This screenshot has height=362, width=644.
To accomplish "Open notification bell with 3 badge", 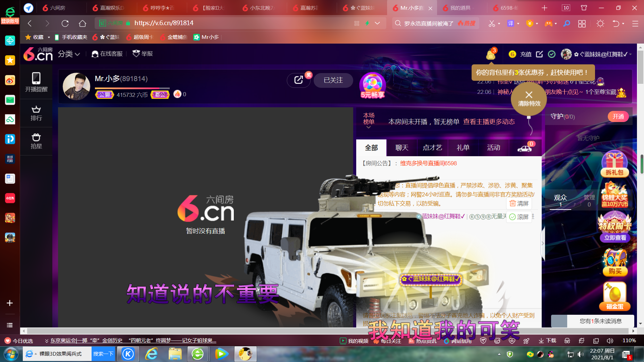I will click(491, 54).
